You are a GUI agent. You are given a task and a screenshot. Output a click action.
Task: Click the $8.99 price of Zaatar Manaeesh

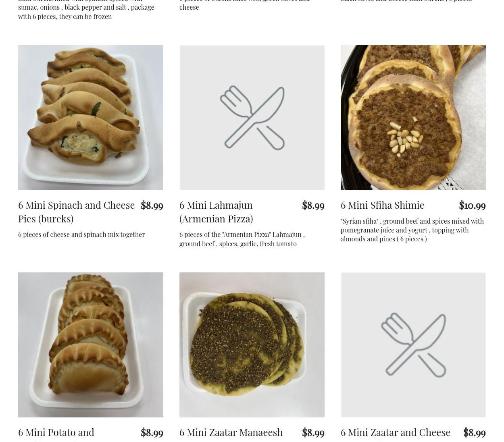(313, 432)
